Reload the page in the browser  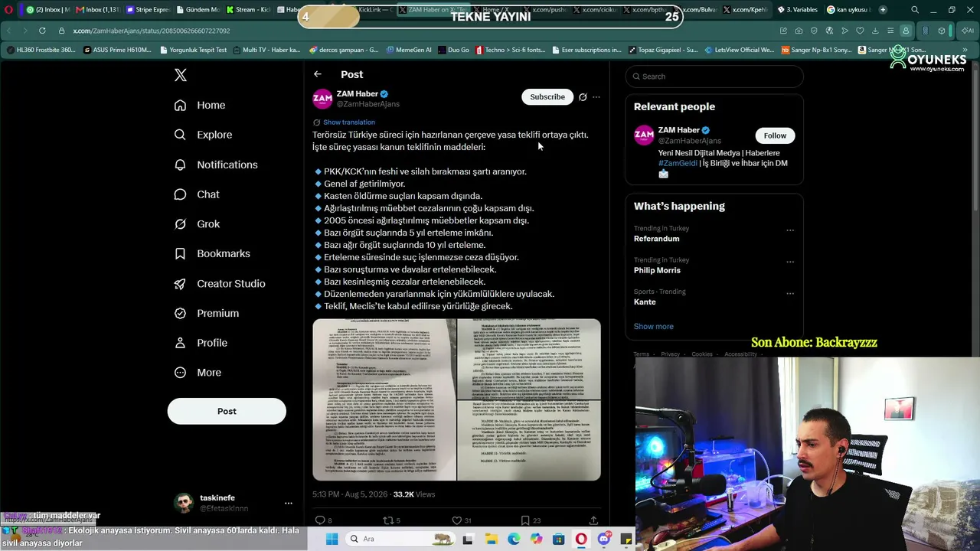tap(42, 31)
